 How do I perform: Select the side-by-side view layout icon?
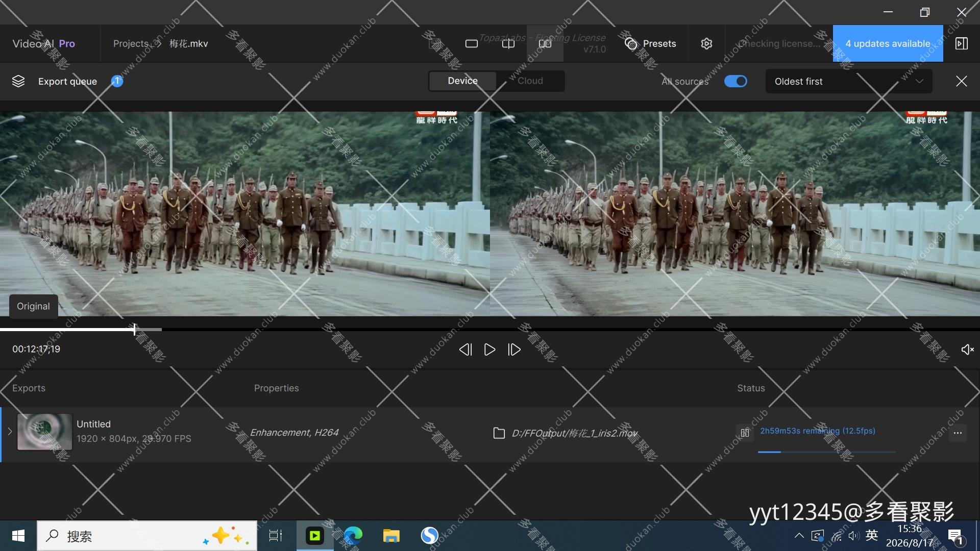click(545, 44)
